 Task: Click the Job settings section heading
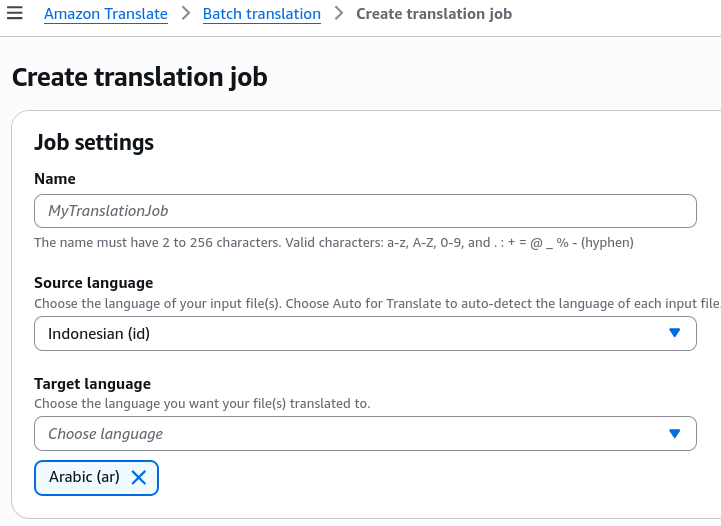point(94,142)
